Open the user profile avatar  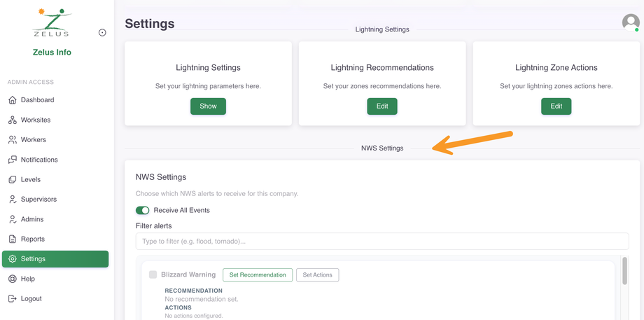click(x=631, y=22)
